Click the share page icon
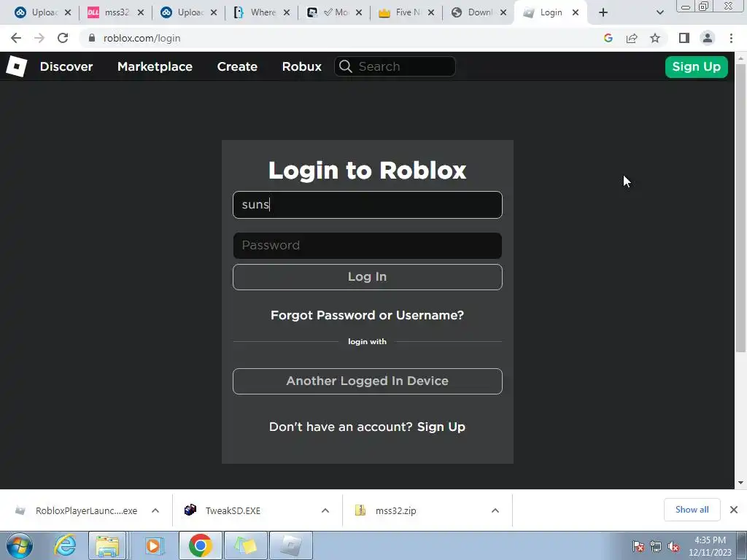 [632, 38]
